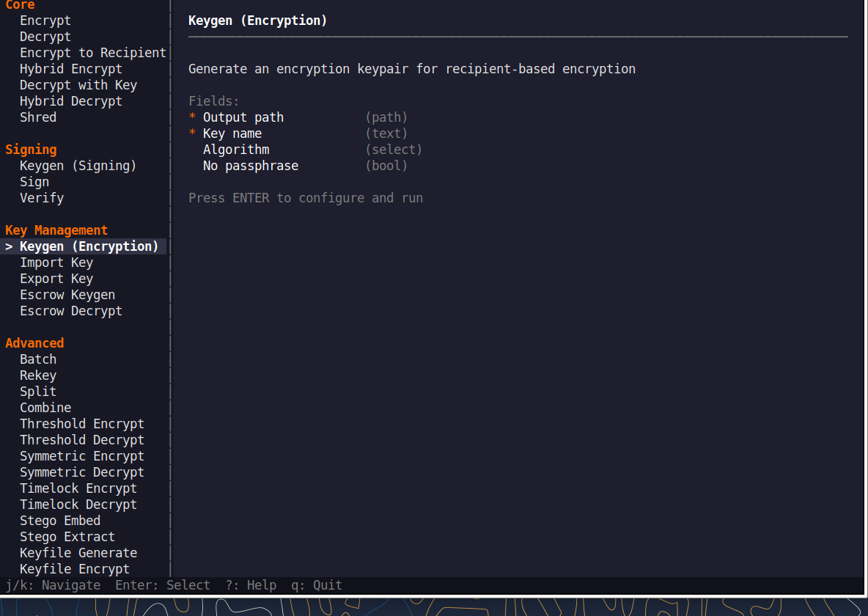Click the Keygen (Encryption) panel title
The width and height of the screenshot is (868, 616).
[257, 21]
